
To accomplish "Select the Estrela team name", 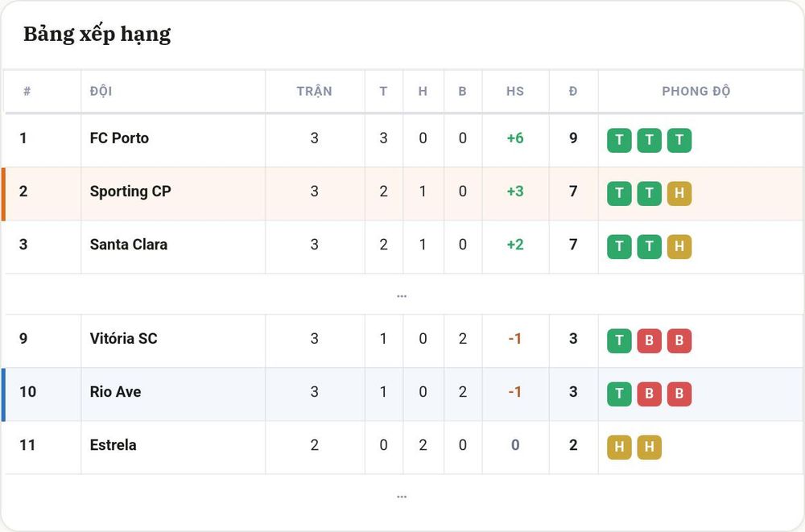I will pyautogui.click(x=113, y=445).
